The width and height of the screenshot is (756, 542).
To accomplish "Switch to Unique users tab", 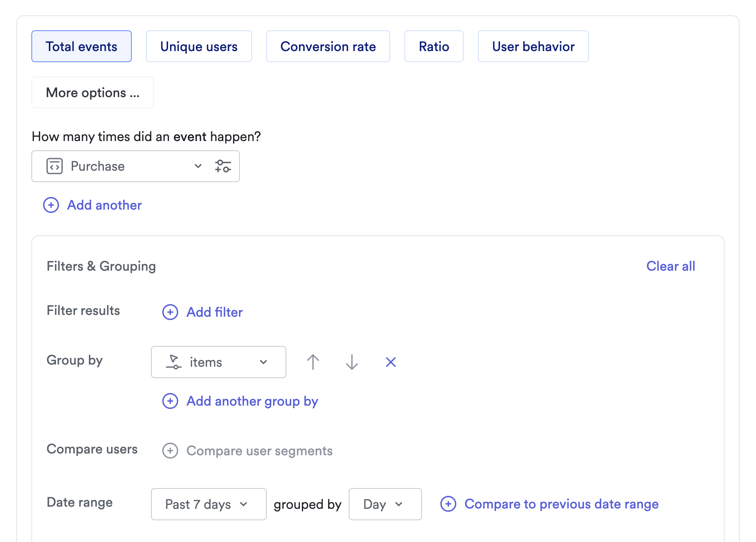I will pyautogui.click(x=199, y=46).
